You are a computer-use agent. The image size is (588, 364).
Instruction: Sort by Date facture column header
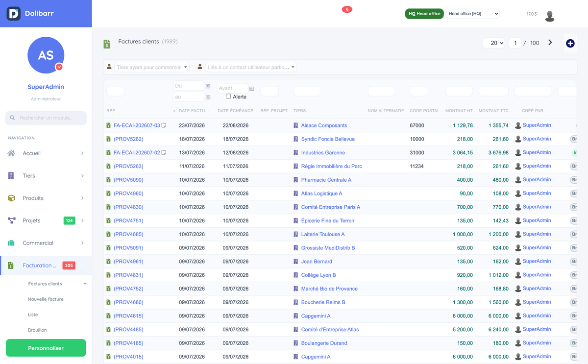[x=194, y=111]
